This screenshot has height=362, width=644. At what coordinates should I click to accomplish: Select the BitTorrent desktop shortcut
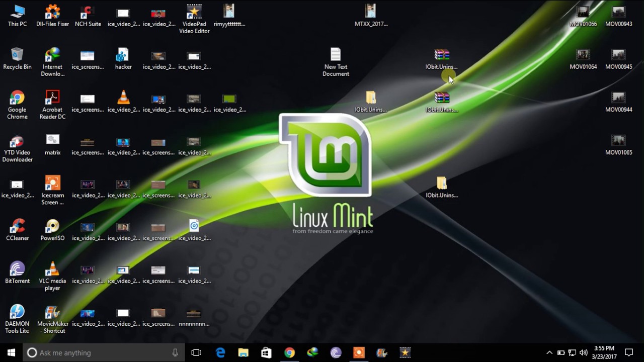pos(17,272)
